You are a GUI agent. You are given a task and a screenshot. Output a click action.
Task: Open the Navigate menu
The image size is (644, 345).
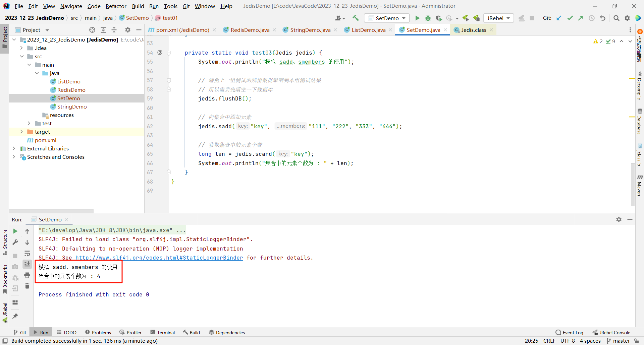(x=71, y=6)
